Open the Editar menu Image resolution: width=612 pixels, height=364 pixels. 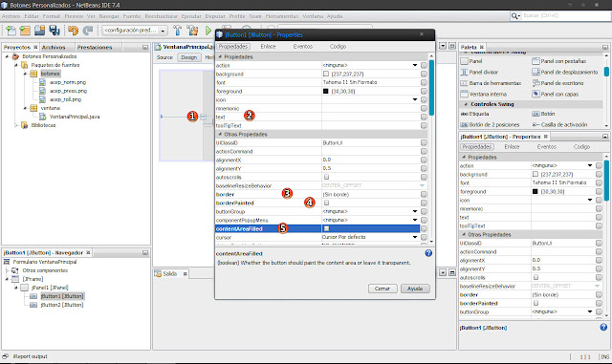click(x=32, y=16)
